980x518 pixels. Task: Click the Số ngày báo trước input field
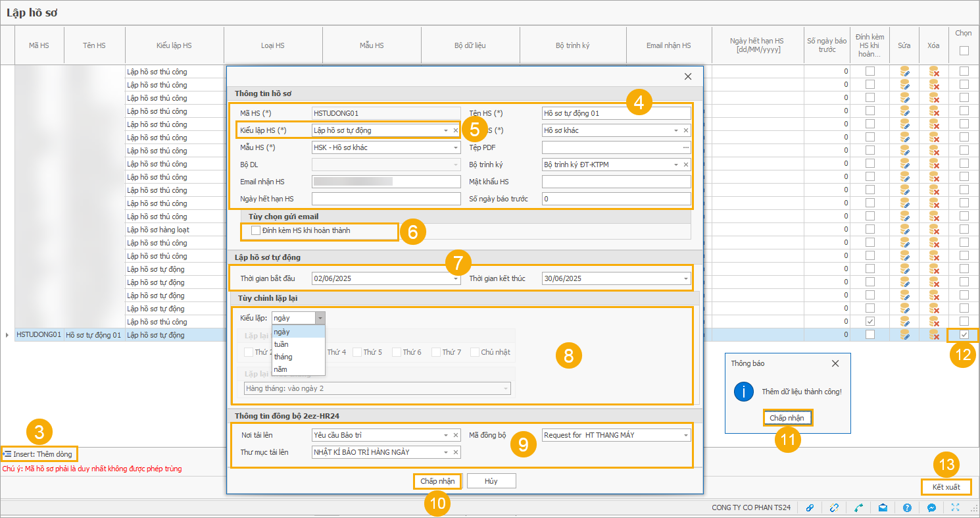[616, 199]
